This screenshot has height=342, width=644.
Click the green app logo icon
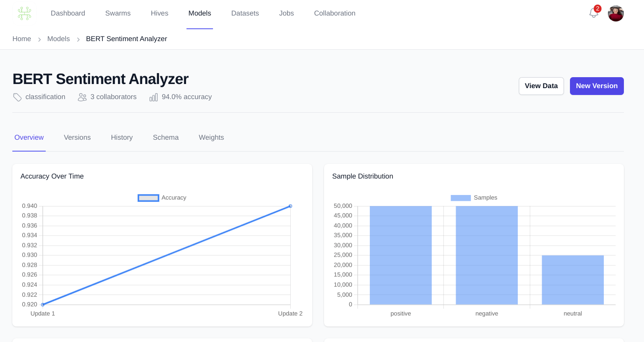click(x=24, y=13)
